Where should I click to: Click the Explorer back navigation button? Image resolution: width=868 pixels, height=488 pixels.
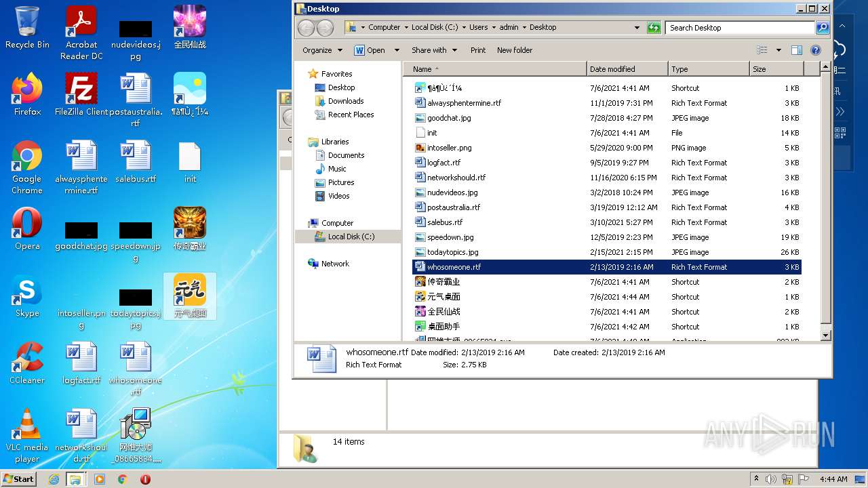click(x=306, y=28)
